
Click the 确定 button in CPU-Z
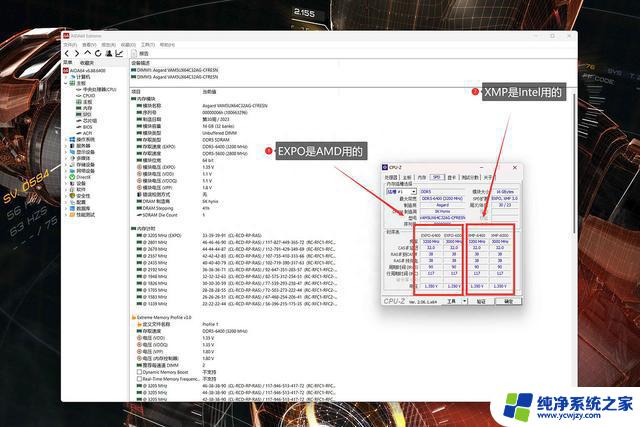pos(508,301)
